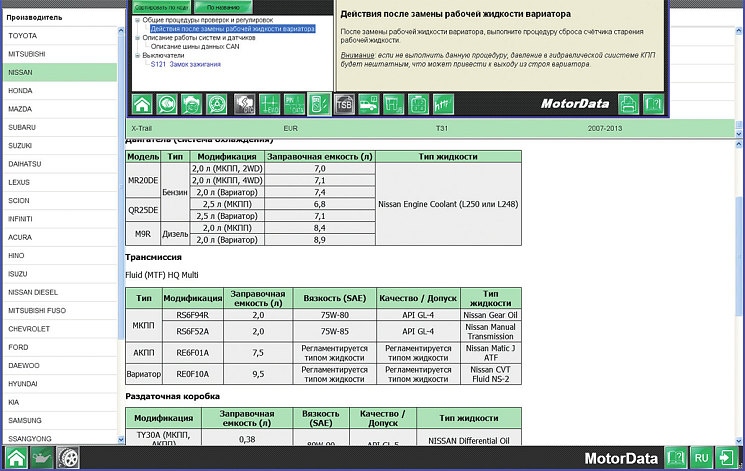This screenshot has height=471, width=745.
Task: Click model list scrollbar down arrow
Action: point(739,134)
